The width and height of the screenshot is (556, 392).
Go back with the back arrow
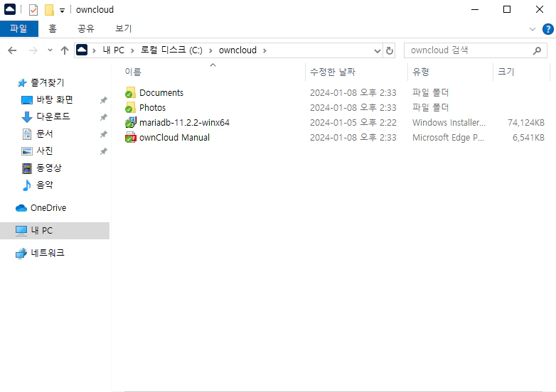click(12, 50)
